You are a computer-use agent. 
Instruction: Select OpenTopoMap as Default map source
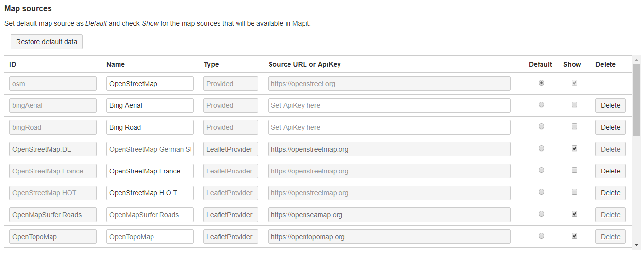pyautogui.click(x=542, y=236)
